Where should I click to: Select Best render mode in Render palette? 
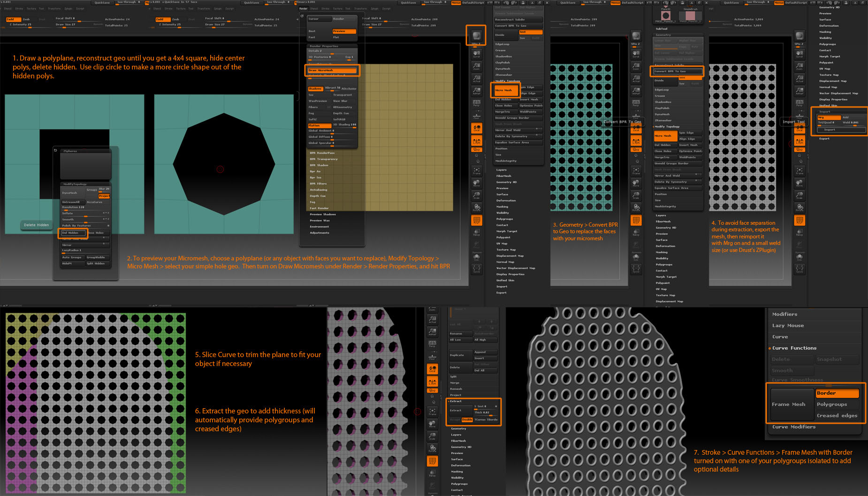click(319, 31)
